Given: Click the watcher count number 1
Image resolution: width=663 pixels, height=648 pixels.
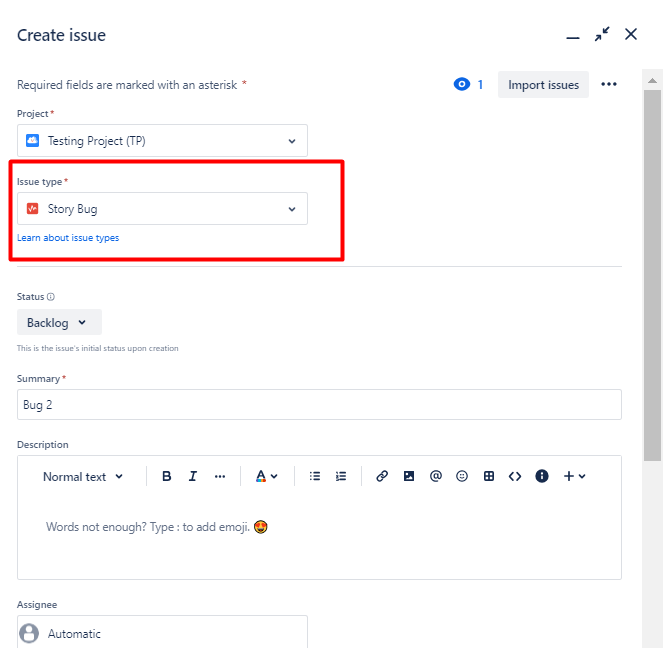Looking at the screenshot, I should (480, 85).
